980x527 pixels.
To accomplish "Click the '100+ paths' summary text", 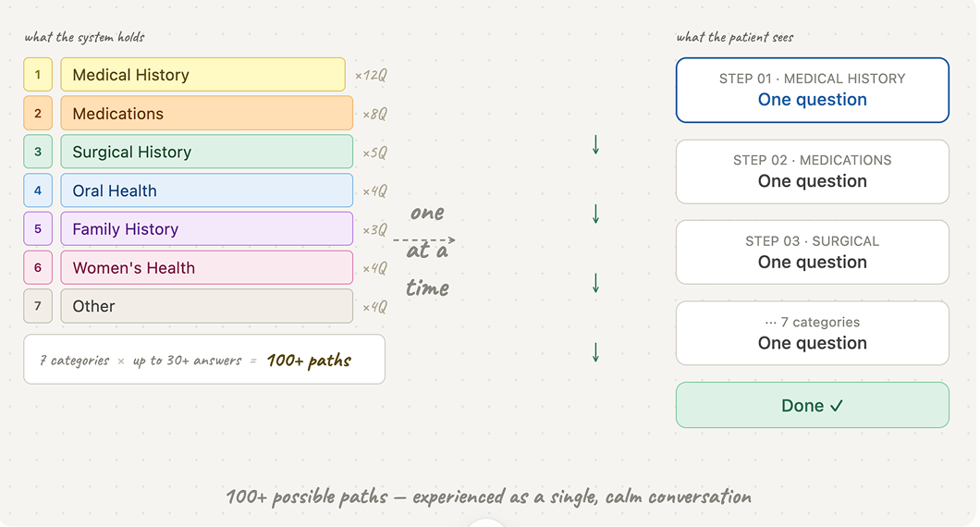I will click(x=309, y=360).
